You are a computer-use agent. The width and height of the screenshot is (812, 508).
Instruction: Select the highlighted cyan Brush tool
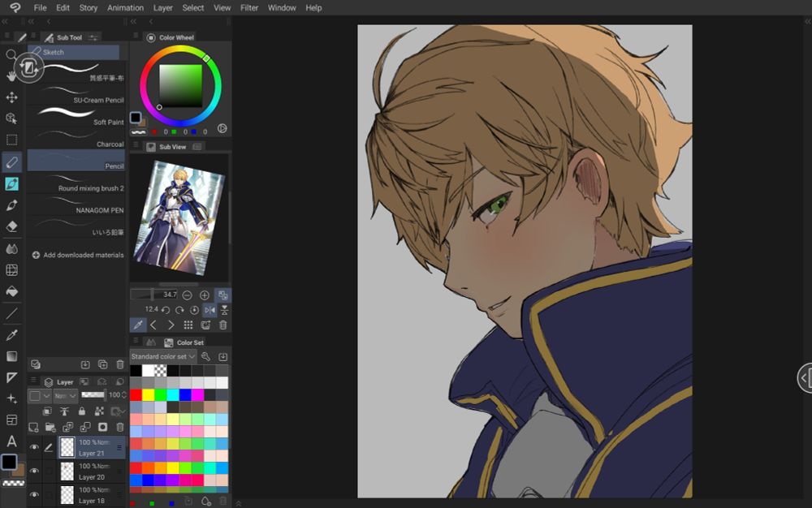[11, 183]
